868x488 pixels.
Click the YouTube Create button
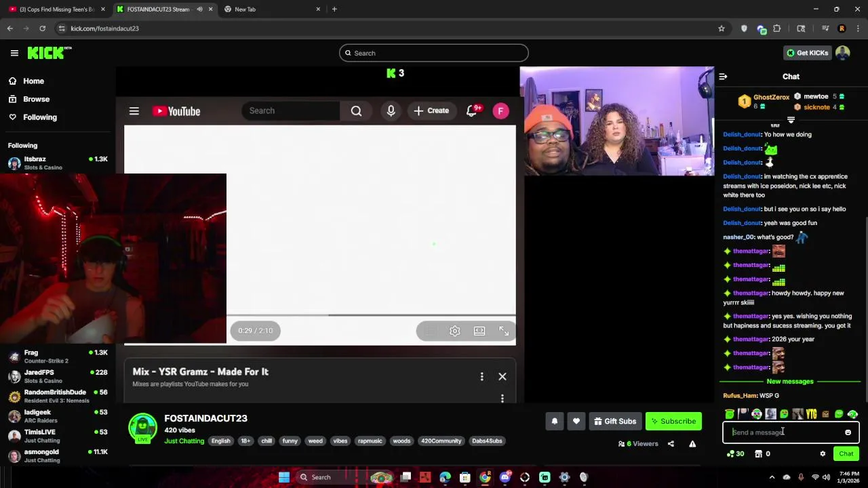431,110
